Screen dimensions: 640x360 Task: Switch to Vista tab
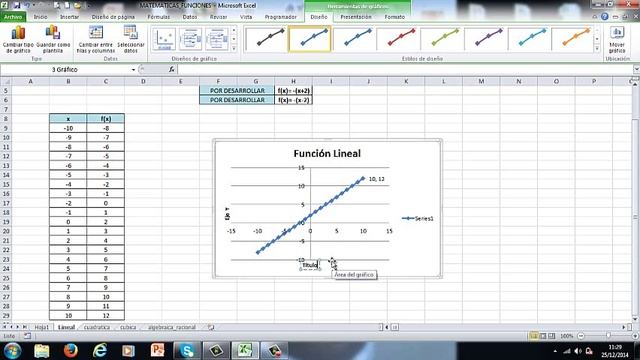coord(246,17)
